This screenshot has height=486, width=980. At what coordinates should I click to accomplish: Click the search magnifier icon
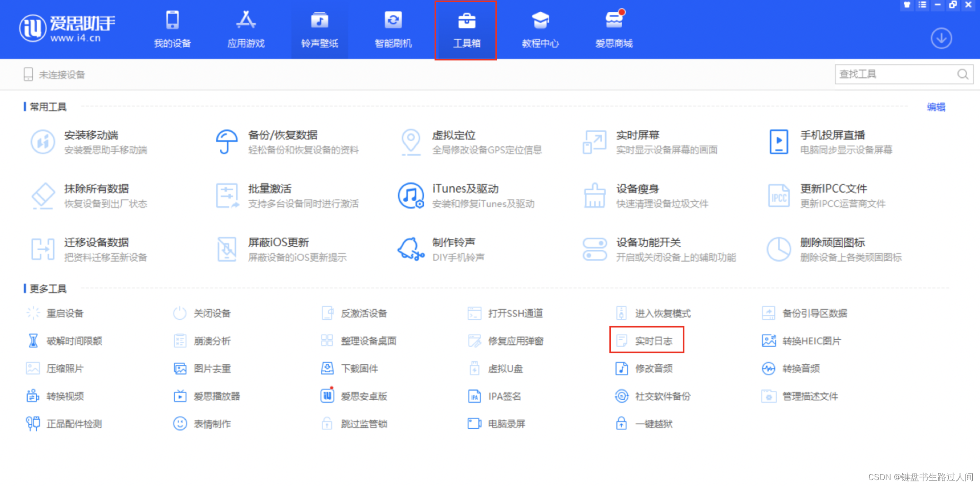962,74
